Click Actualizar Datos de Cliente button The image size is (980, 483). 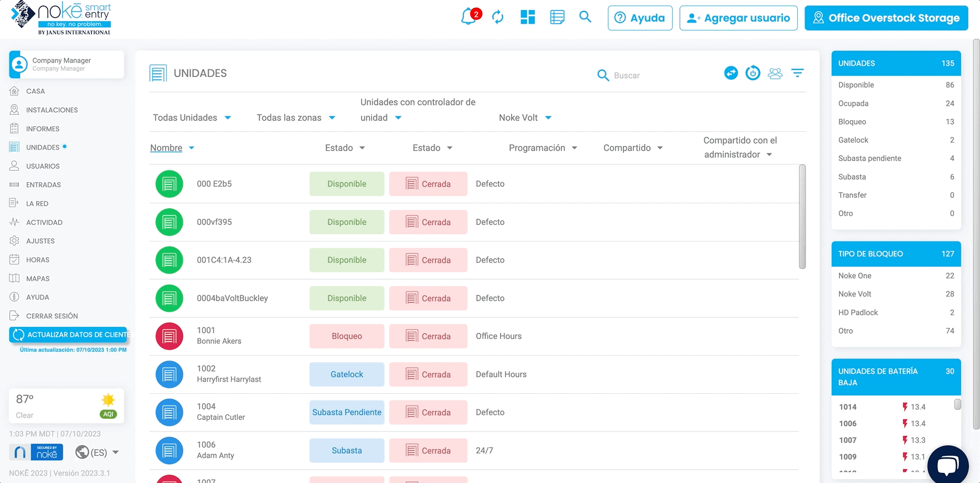point(68,335)
